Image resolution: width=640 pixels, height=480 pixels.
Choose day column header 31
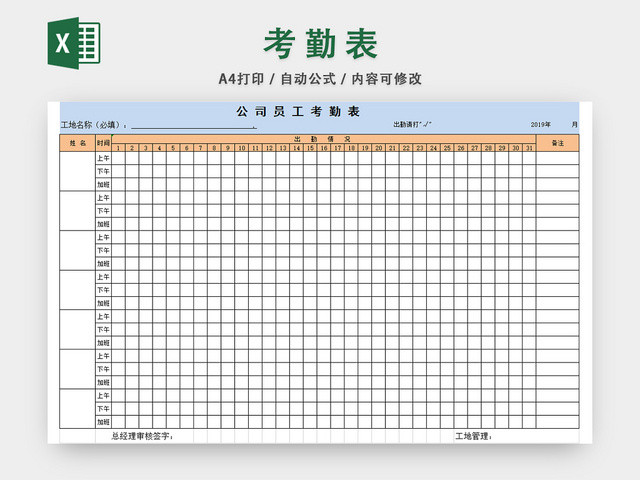pos(529,148)
